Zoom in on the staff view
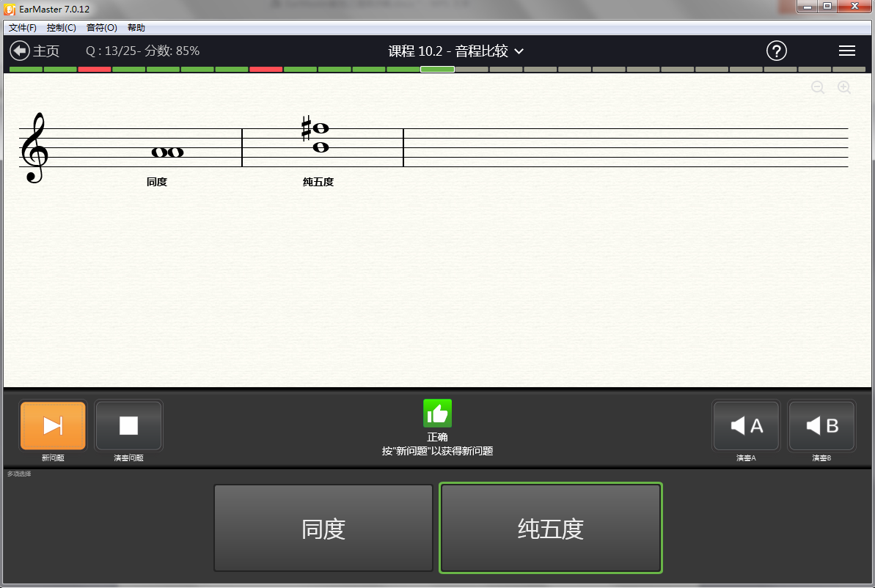875x588 pixels. pyautogui.click(x=843, y=87)
